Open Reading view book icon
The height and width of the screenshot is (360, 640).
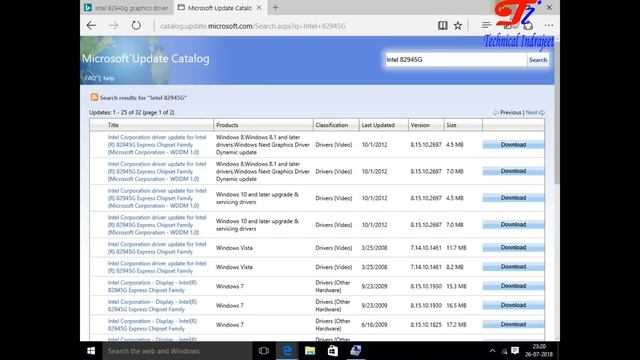click(x=442, y=25)
